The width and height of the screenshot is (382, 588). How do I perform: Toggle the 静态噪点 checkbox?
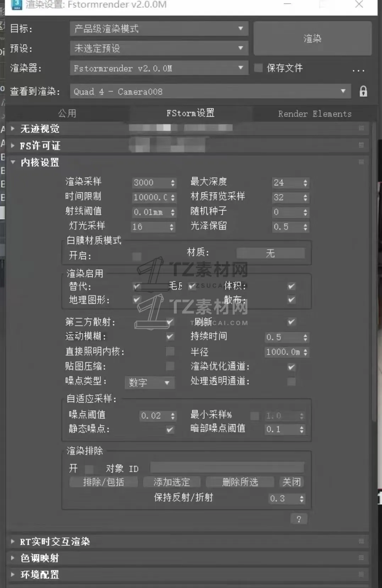[170, 430]
